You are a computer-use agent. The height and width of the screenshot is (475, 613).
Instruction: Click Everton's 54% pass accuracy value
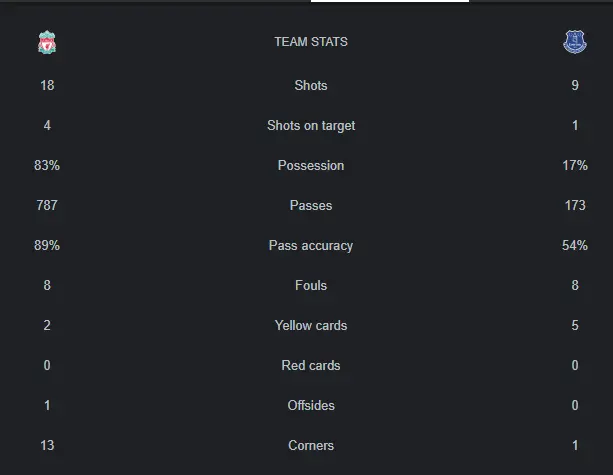(x=575, y=246)
